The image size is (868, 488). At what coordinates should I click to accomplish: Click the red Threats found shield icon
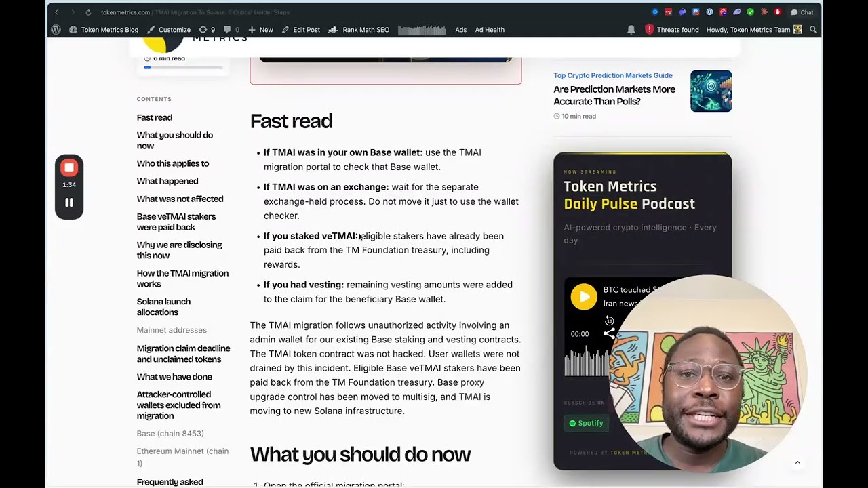(x=649, y=30)
